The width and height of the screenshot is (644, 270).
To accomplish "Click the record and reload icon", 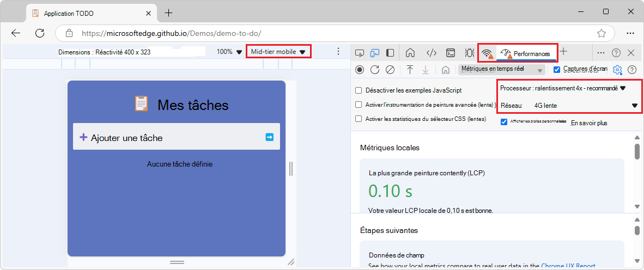I will (374, 70).
